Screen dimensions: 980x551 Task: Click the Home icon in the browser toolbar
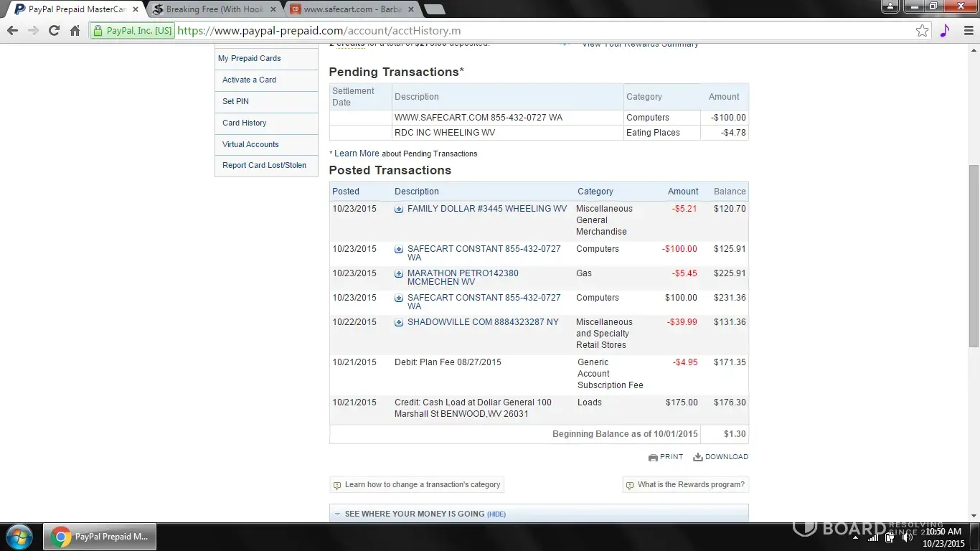(75, 31)
